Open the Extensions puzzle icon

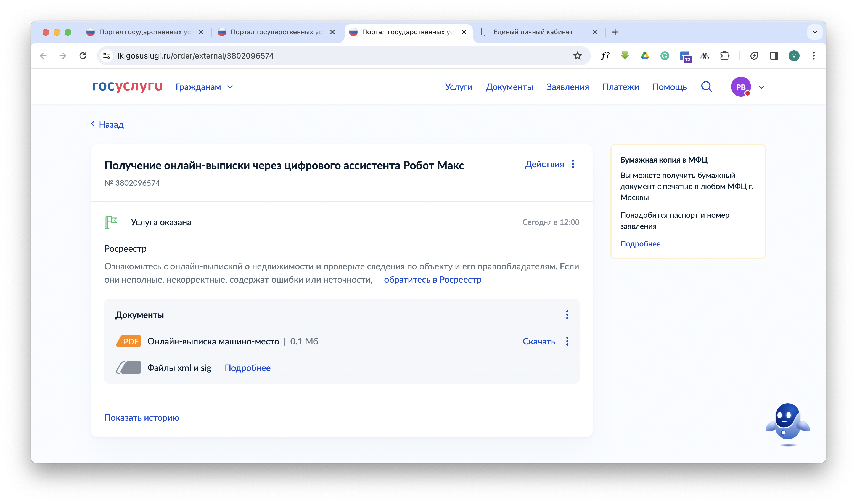725,56
